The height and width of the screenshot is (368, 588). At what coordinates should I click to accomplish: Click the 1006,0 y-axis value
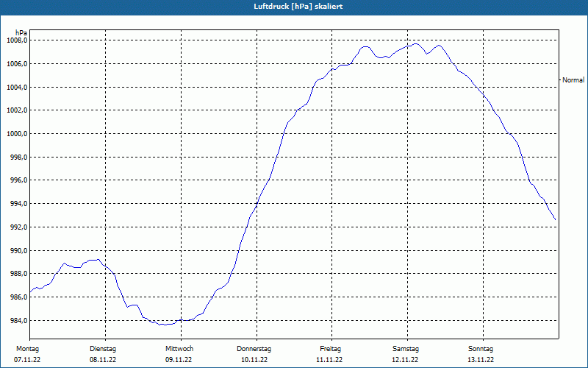pyautogui.click(x=17, y=64)
